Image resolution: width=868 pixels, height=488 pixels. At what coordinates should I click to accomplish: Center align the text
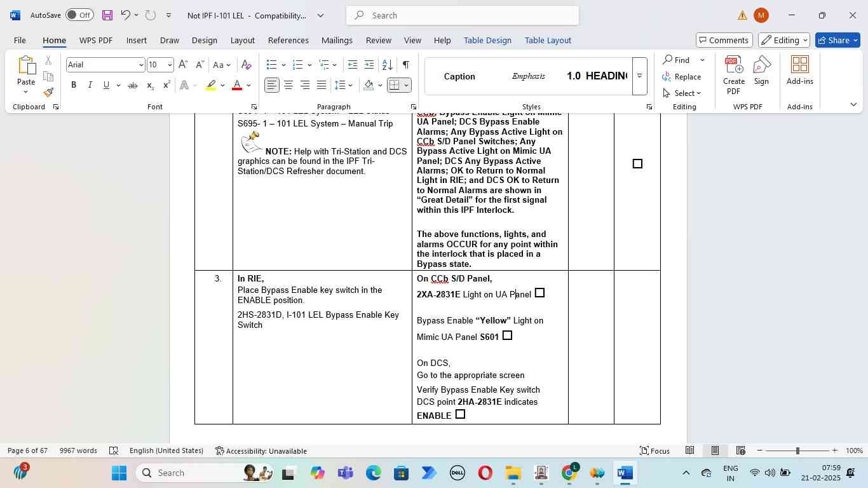tap(288, 85)
